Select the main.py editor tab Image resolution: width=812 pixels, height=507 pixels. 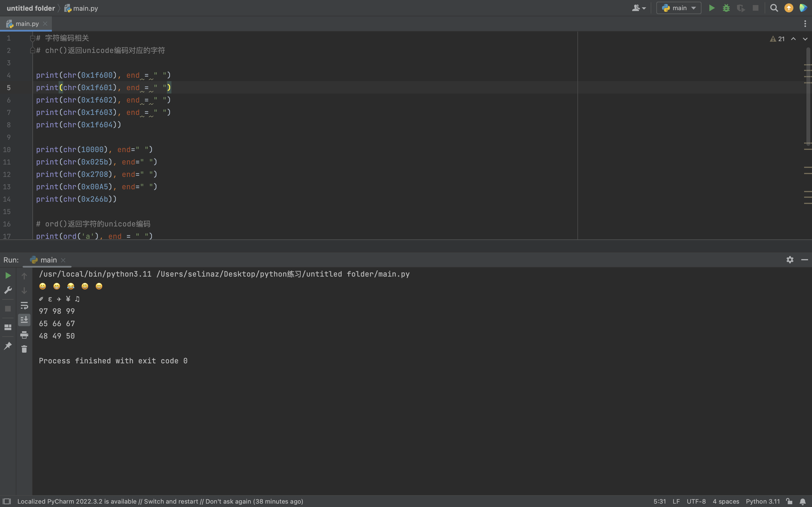[x=27, y=24]
